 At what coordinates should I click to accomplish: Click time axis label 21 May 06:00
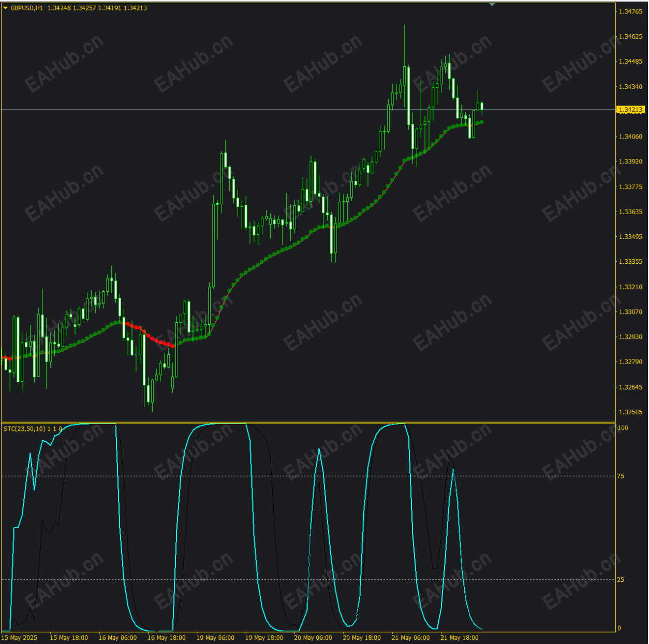(410, 638)
